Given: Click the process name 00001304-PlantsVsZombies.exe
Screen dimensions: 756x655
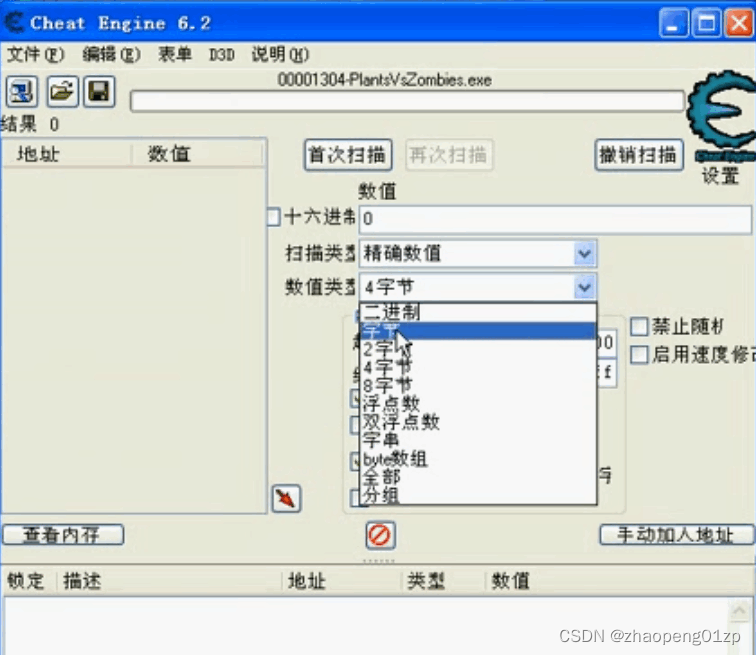Looking at the screenshot, I should [x=384, y=80].
